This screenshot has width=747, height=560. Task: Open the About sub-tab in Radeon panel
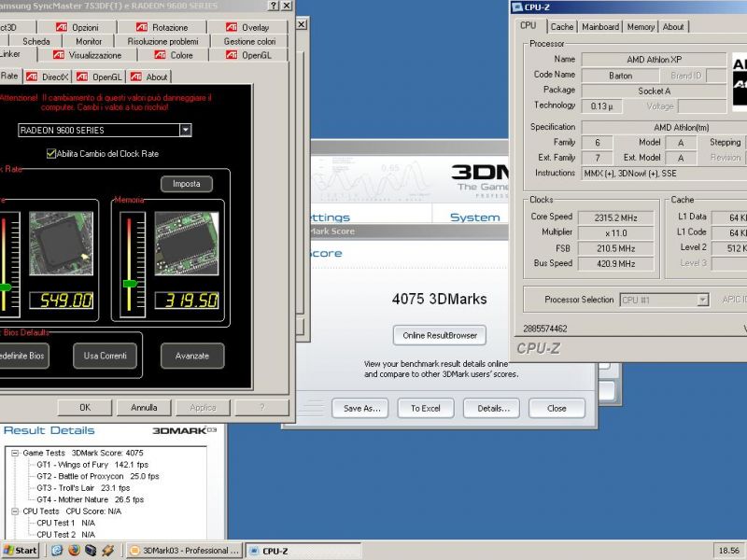click(149, 77)
